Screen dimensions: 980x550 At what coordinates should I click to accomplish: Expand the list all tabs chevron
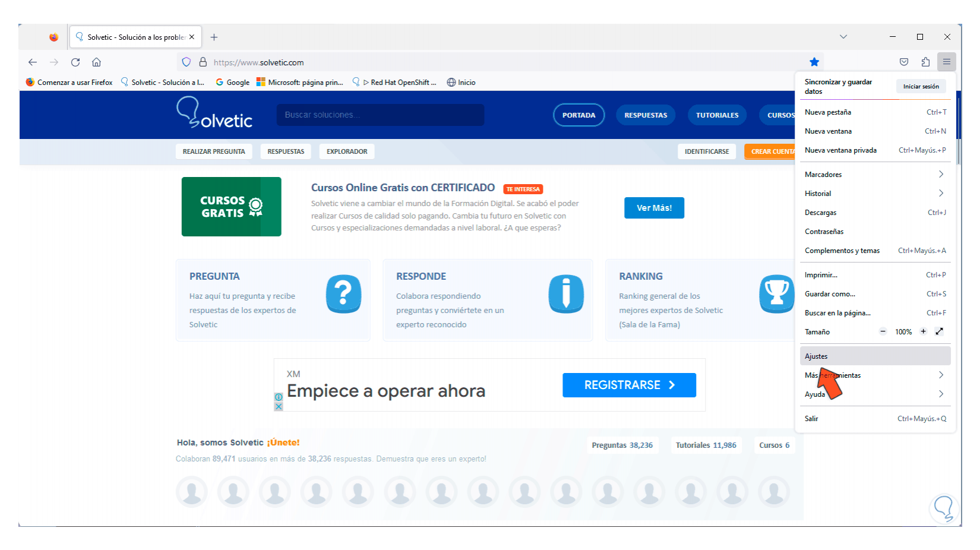pos(843,37)
